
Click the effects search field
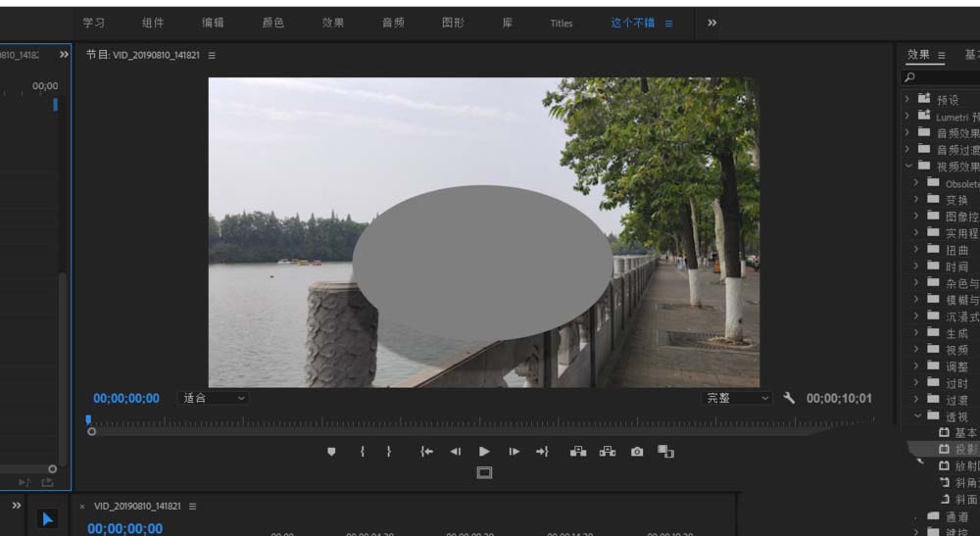941,77
